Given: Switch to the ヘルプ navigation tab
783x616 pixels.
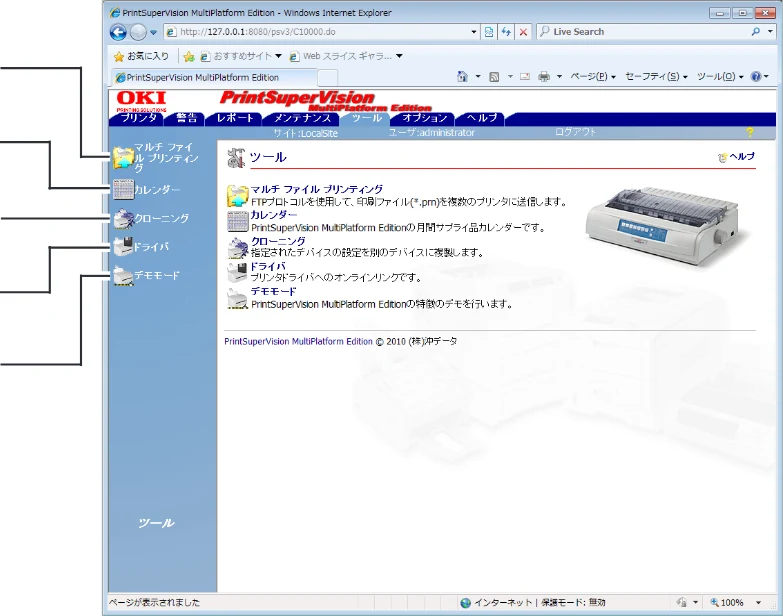Looking at the screenshot, I should (481, 118).
